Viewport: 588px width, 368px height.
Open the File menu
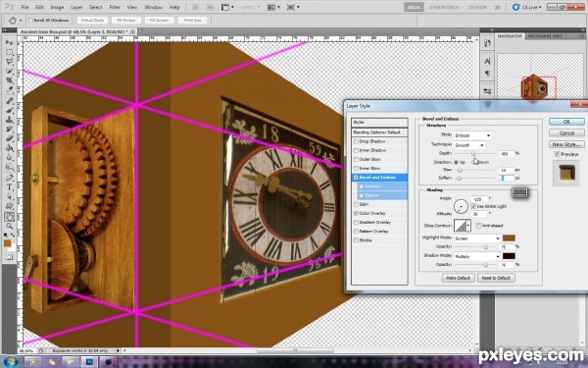pyautogui.click(x=24, y=7)
